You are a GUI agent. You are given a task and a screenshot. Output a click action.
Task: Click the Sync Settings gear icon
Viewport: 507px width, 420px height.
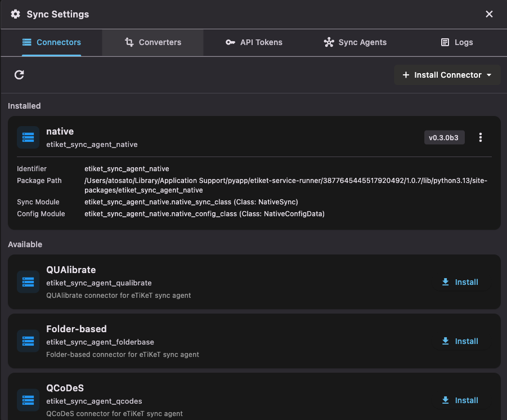[15, 14]
